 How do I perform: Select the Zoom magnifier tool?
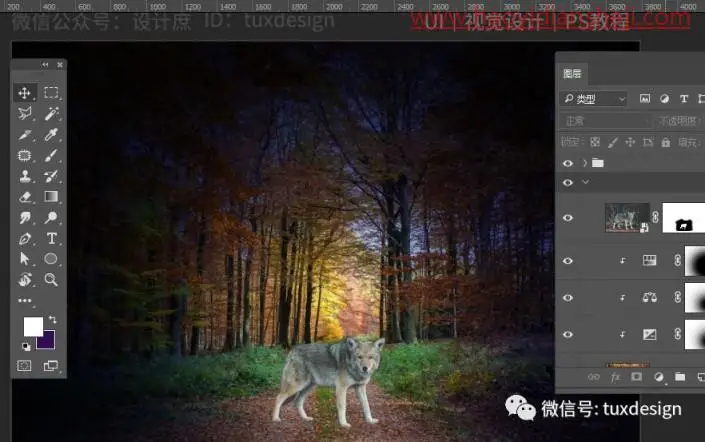[x=51, y=280]
